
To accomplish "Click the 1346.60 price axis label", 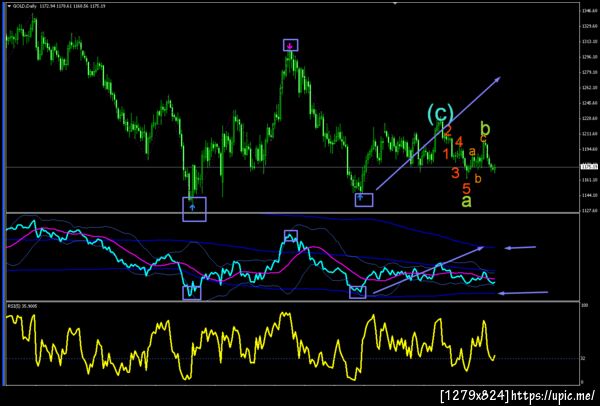I will pyautogui.click(x=588, y=11).
